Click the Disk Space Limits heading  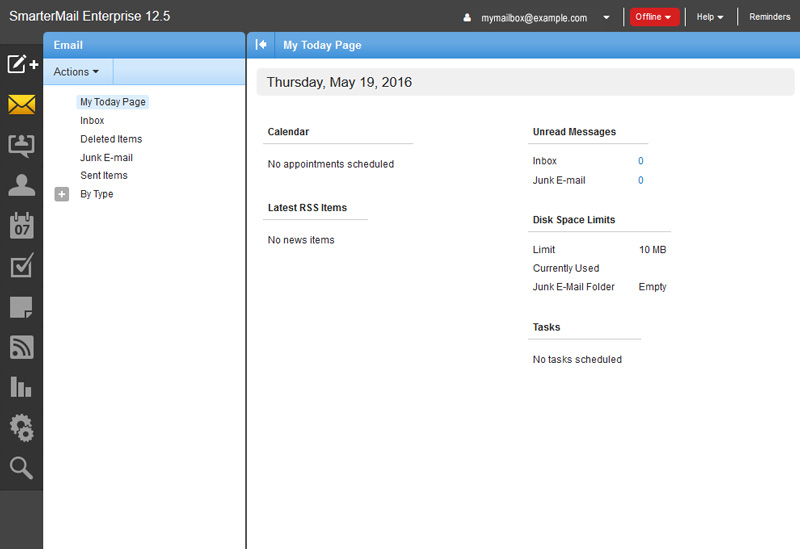click(x=573, y=220)
